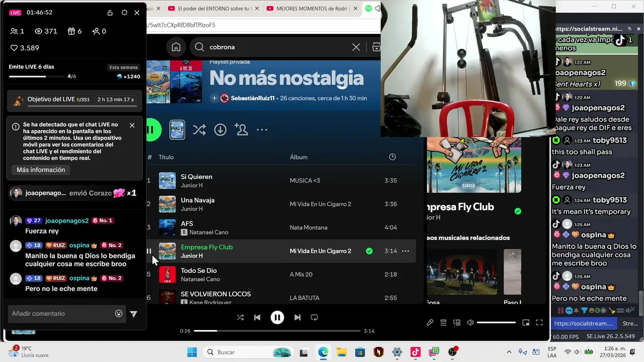Expand the system tray hidden icons

(509, 352)
